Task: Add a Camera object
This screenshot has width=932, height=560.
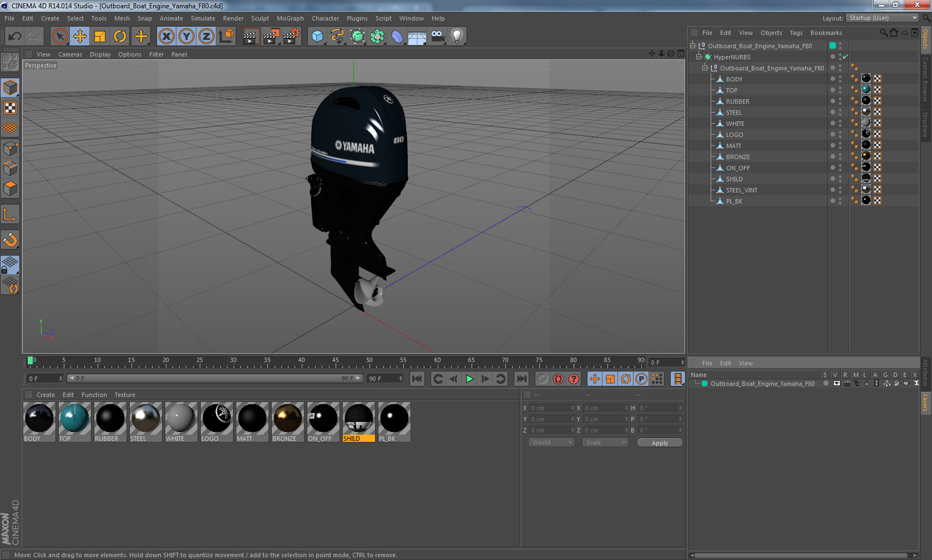Action: coord(437,37)
